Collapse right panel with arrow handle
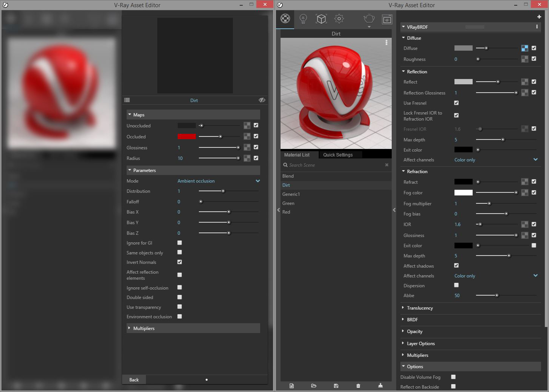Viewport: 549px width, 392px height. [x=394, y=210]
